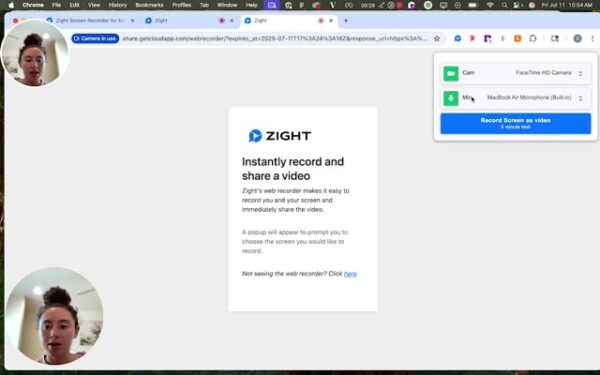
Task: Click Record Screen as video button
Action: (x=515, y=123)
